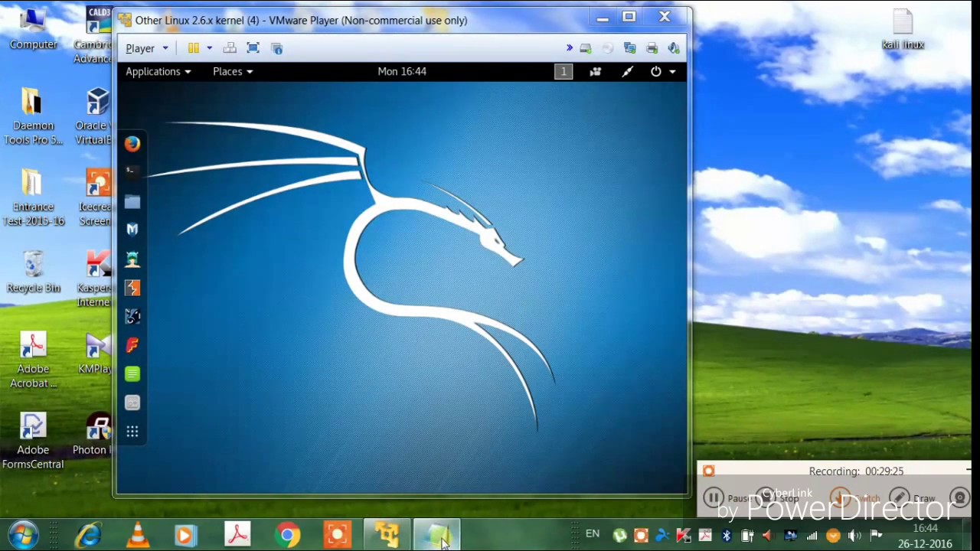The image size is (980, 551).
Task: Open the Recycle Bin on desktop
Action: click(x=33, y=272)
